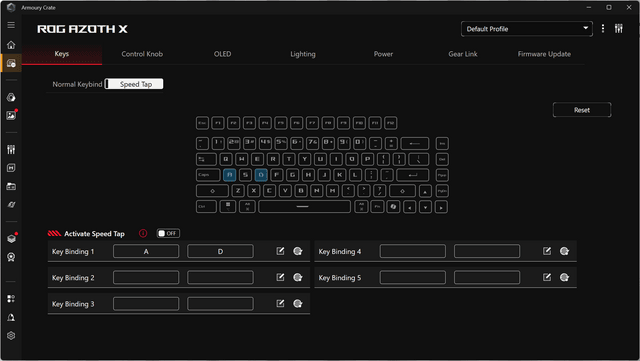Clear Key Binding 2 with its circle icon
The image size is (640, 361).
[298, 277]
